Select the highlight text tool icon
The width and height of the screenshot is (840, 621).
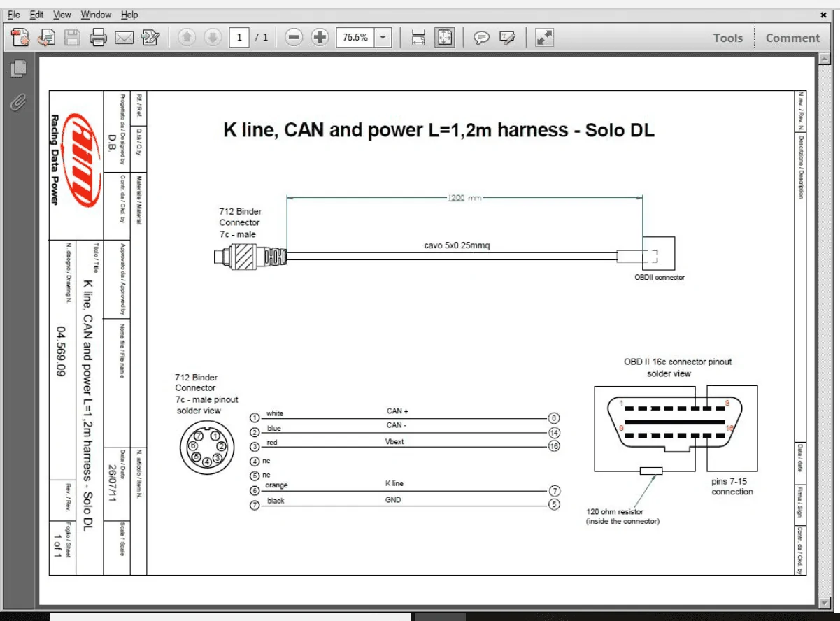[x=508, y=37]
